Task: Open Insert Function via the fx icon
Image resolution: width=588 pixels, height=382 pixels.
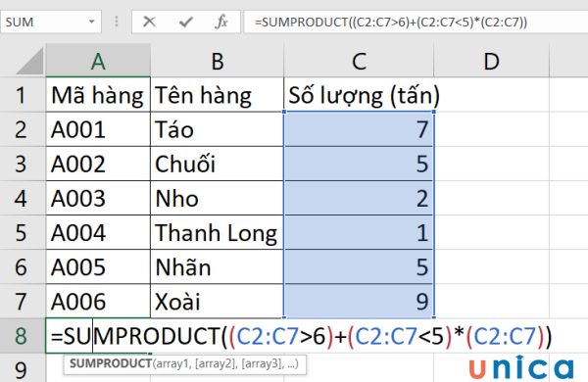Action: tap(221, 22)
